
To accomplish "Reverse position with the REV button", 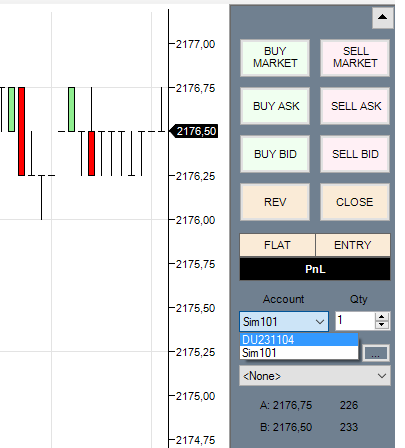I will pyautogui.click(x=275, y=202).
